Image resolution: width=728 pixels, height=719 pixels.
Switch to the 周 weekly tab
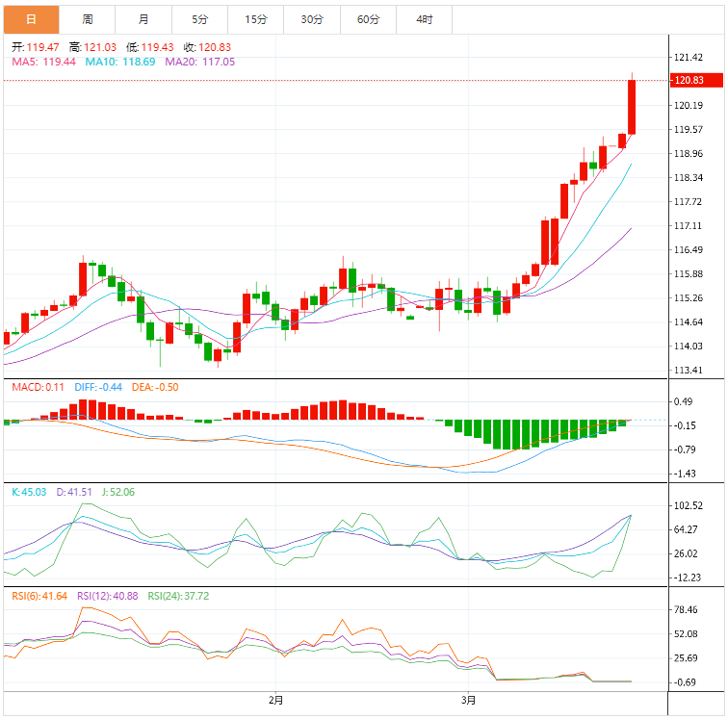point(88,19)
